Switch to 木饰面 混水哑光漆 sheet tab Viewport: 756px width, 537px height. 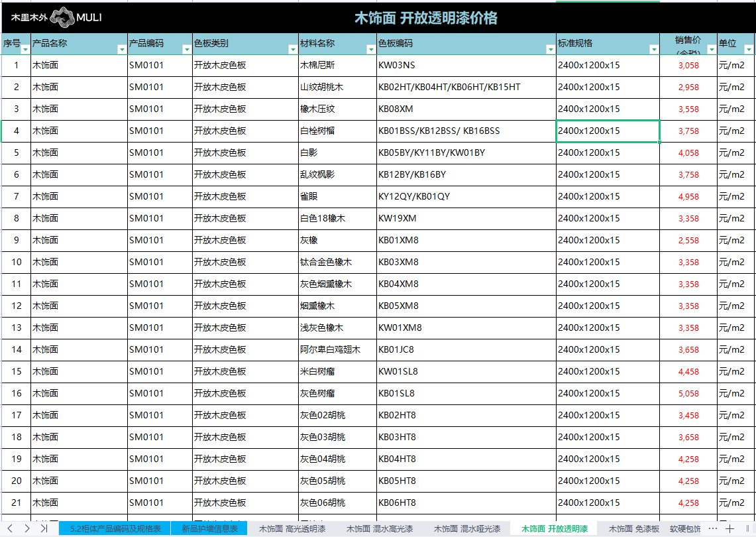(466, 528)
